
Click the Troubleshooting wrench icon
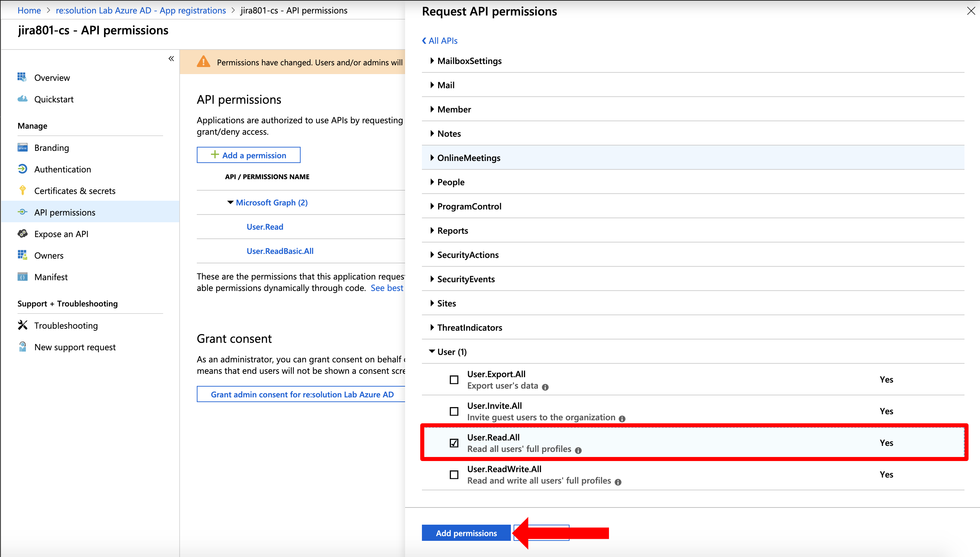[22, 325]
